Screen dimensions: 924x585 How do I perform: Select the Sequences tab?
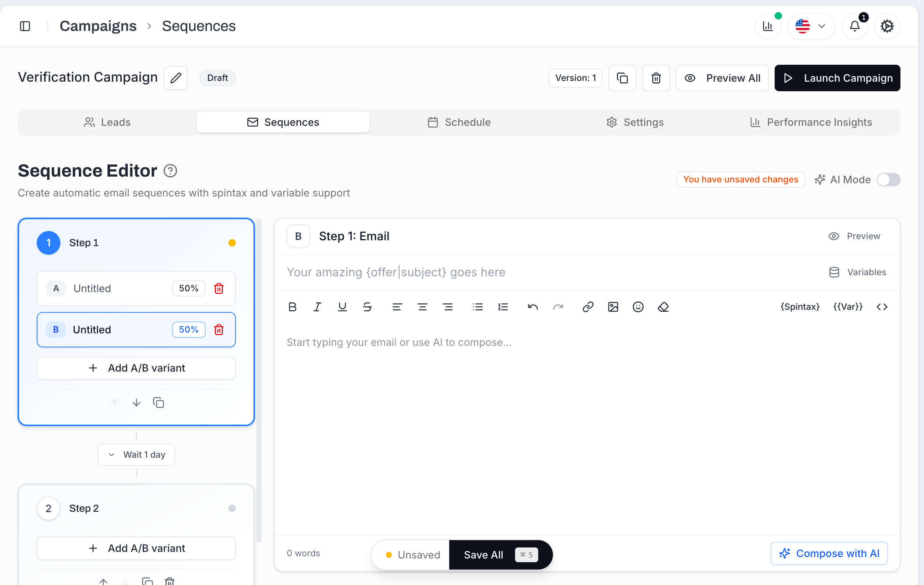[x=283, y=122]
